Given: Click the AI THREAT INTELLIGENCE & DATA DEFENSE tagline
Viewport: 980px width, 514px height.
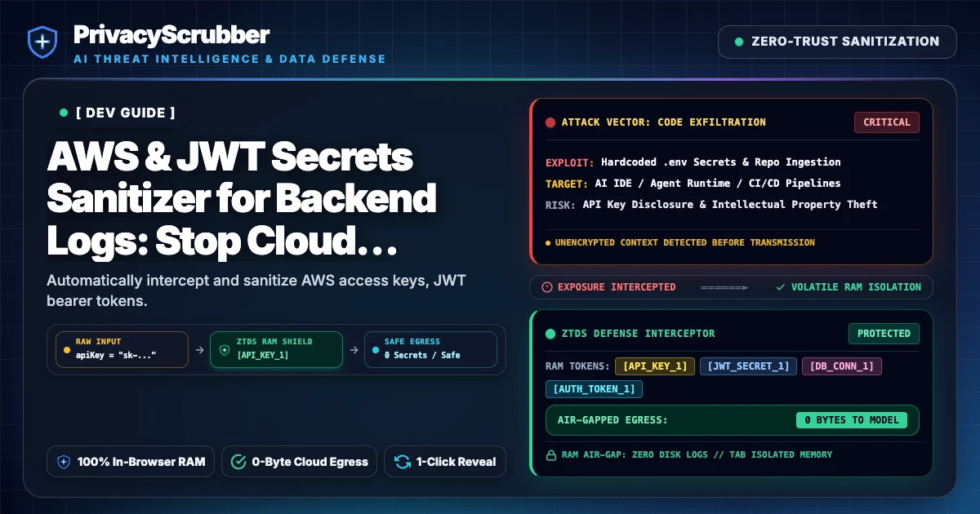Looking at the screenshot, I should coord(229,59).
